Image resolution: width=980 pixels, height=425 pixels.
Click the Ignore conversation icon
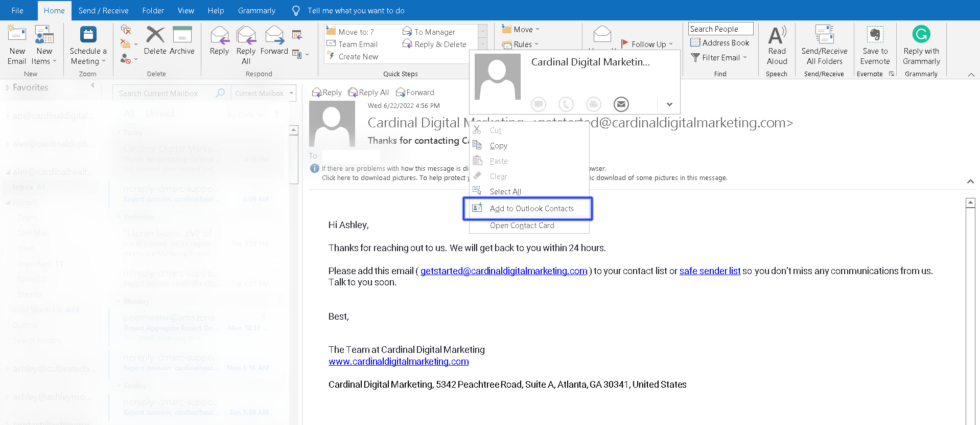(x=126, y=30)
